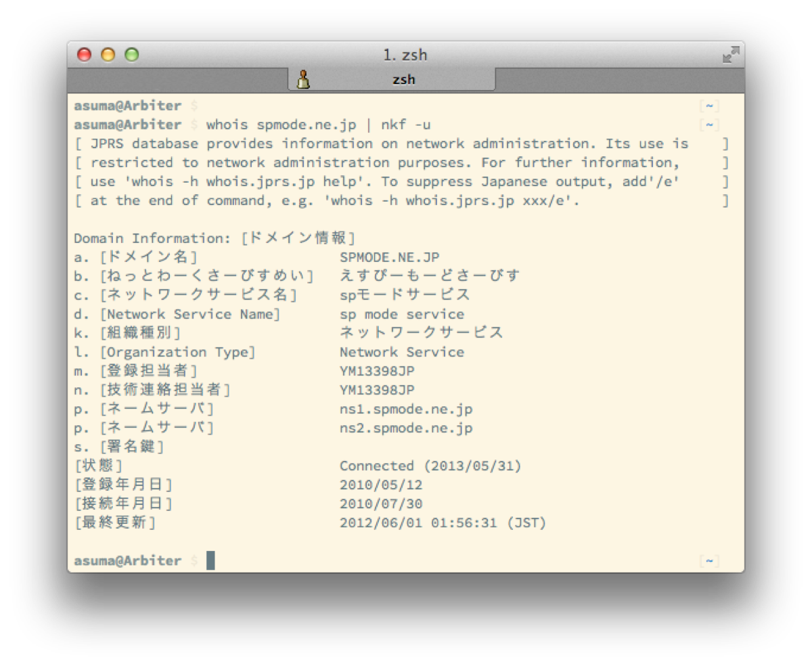The width and height of the screenshot is (812, 666).
Task: Click the 'えすぴーもーどさーびす' value
Action: pos(430,276)
